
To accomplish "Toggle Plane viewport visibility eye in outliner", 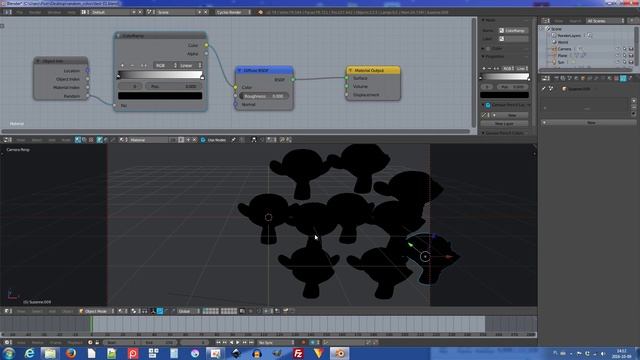I will click(618, 56).
